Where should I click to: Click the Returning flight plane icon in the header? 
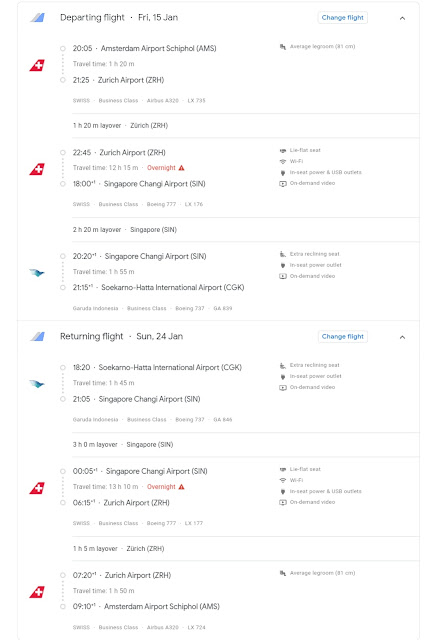click(x=38, y=336)
